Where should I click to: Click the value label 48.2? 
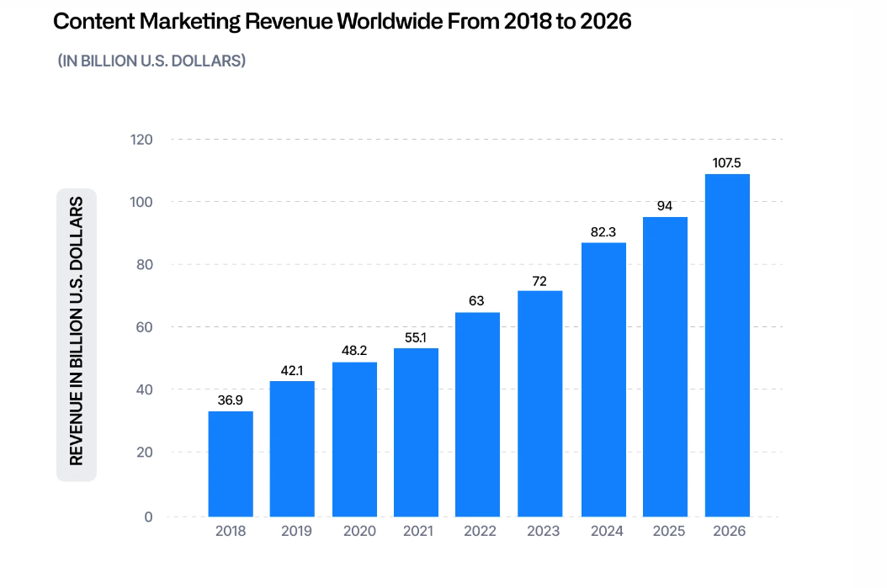pyautogui.click(x=354, y=351)
